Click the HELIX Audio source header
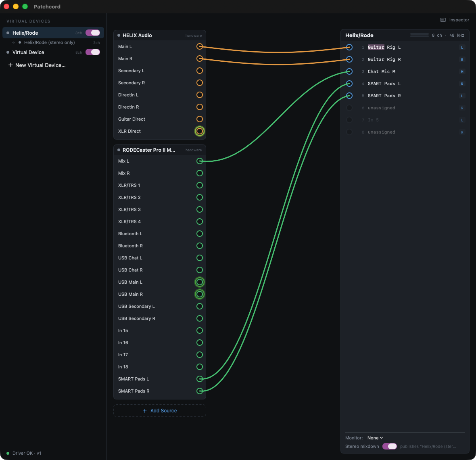 pyautogui.click(x=160, y=35)
